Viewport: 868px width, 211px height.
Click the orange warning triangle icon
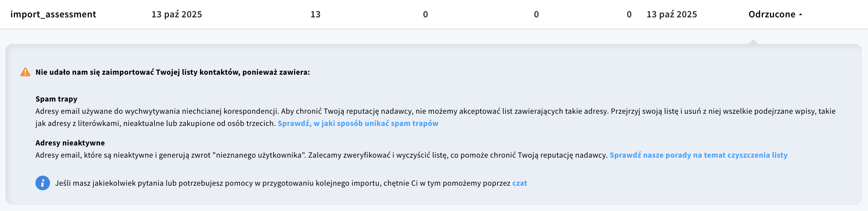[x=25, y=72]
